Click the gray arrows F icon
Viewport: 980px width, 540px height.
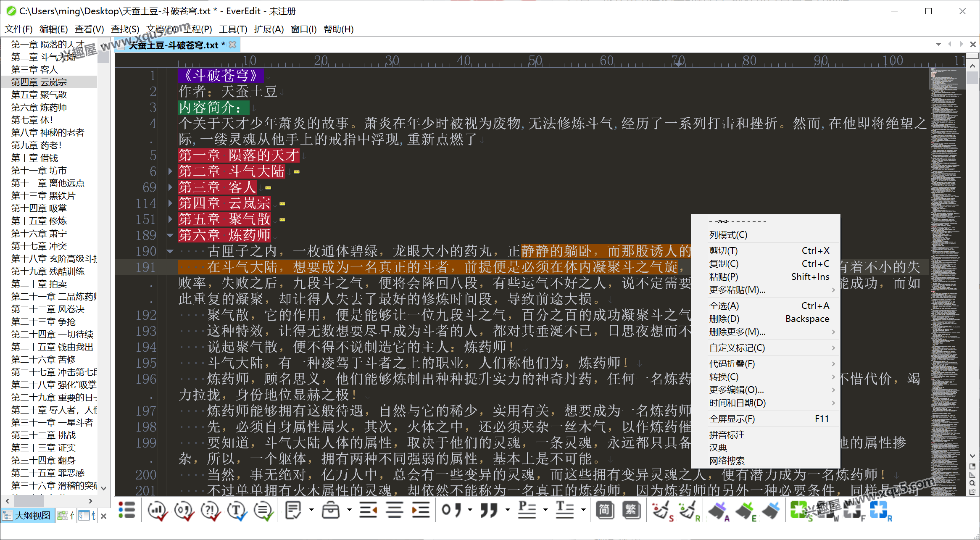[854, 511]
